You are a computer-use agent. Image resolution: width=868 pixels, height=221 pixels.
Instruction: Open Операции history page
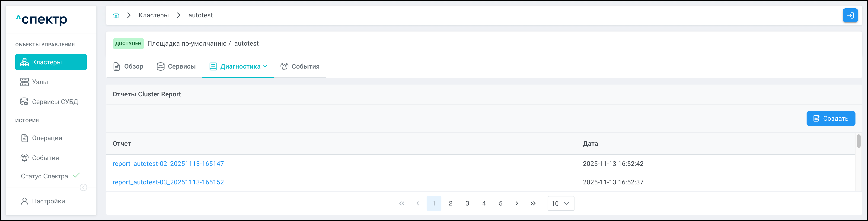[47, 138]
